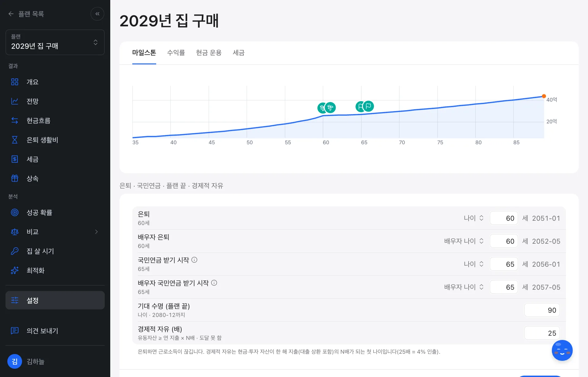Open 배우자 나이 selector for 배우자 국민연금

coord(464,287)
